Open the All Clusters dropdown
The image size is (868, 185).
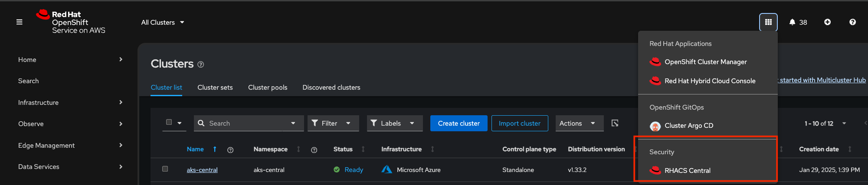[163, 23]
